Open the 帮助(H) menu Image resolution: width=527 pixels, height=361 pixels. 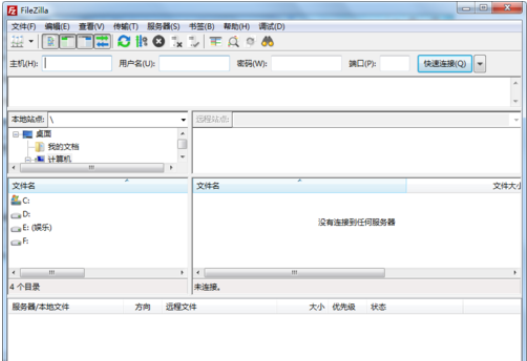tap(237, 27)
